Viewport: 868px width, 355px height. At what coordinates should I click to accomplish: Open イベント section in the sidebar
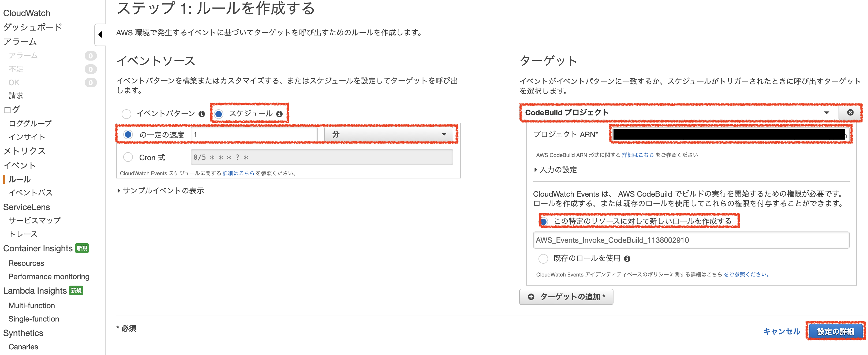tap(19, 165)
